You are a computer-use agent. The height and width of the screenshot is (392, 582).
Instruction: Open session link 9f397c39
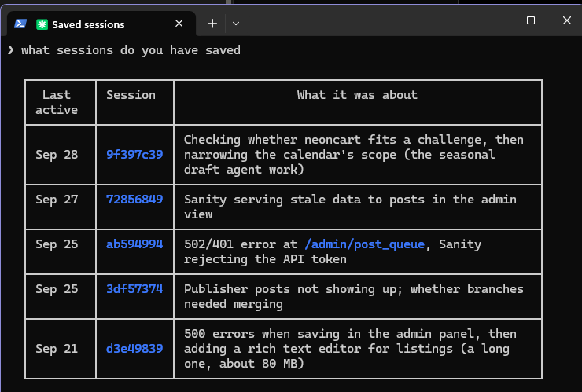pyautogui.click(x=134, y=154)
